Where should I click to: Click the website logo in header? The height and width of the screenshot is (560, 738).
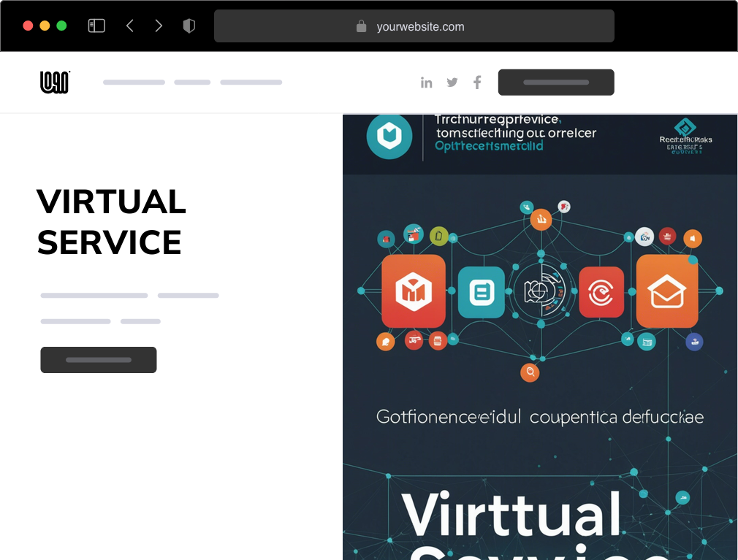tap(55, 83)
